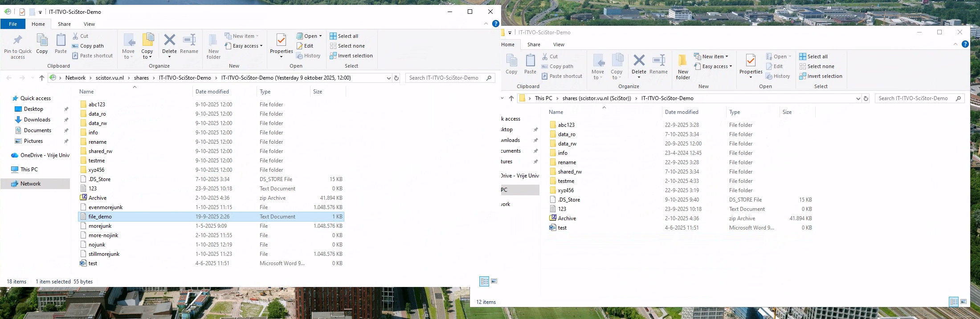Viewport: 980px width, 319px height.
Task: Switch right window to large icons view
Action: 964,302
